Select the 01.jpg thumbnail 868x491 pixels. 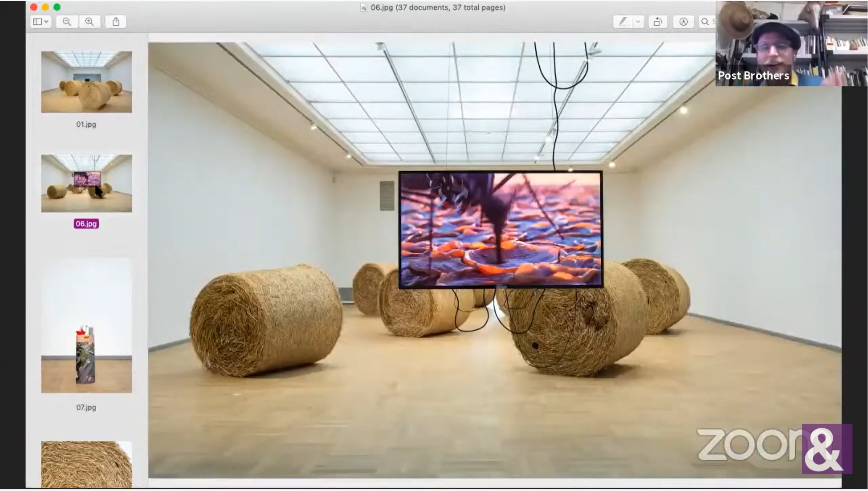point(86,82)
